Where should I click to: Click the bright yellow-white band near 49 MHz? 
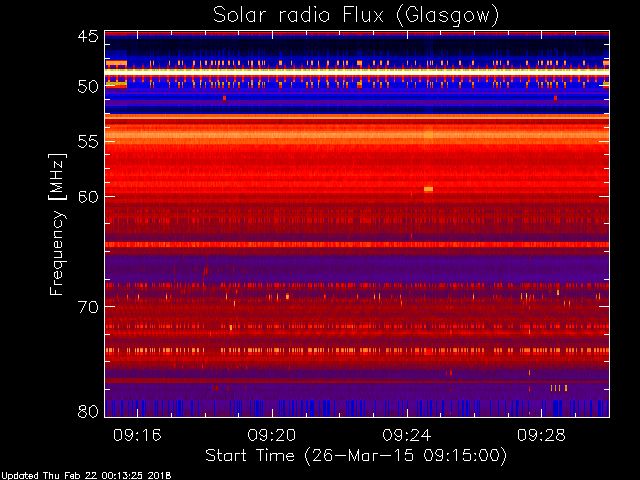357,71
